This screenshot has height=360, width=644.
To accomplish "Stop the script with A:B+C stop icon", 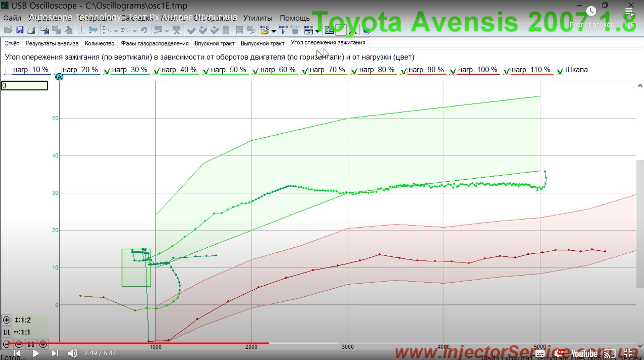I will tap(295, 30).
